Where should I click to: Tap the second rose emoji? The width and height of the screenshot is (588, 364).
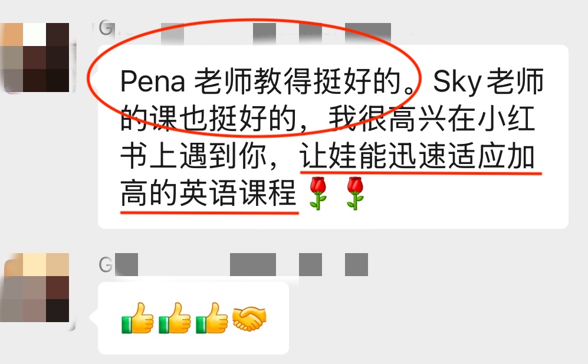coord(355,193)
